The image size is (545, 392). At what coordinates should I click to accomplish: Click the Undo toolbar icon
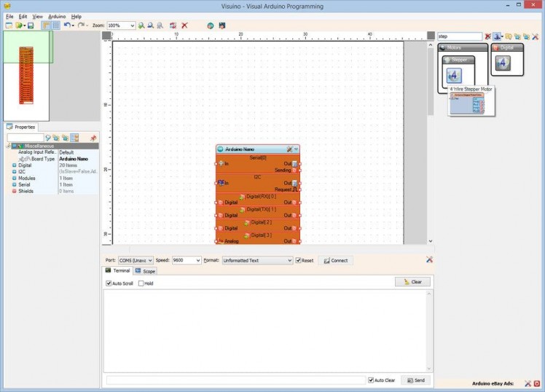click(x=67, y=26)
